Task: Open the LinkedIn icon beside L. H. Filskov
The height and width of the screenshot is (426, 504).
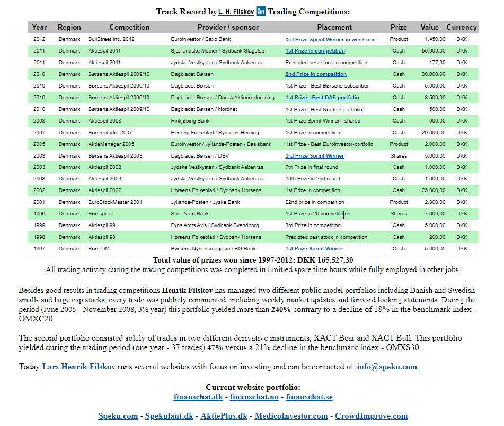Action: coord(261,11)
